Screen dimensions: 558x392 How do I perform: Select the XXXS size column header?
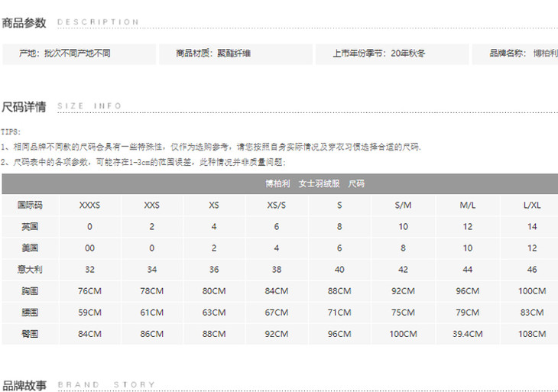[89, 206]
